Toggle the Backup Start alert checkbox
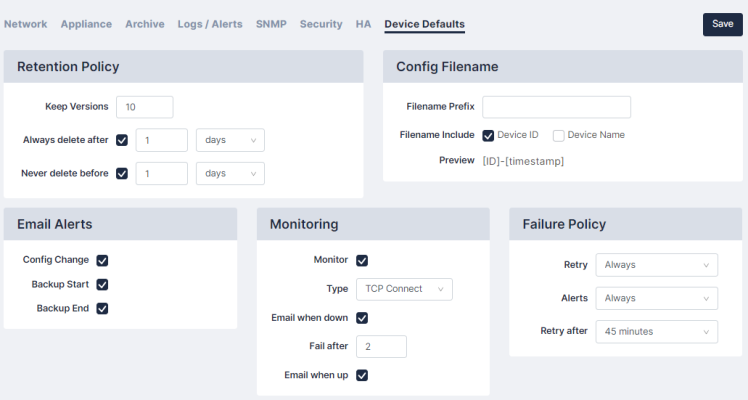 (102, 285)
